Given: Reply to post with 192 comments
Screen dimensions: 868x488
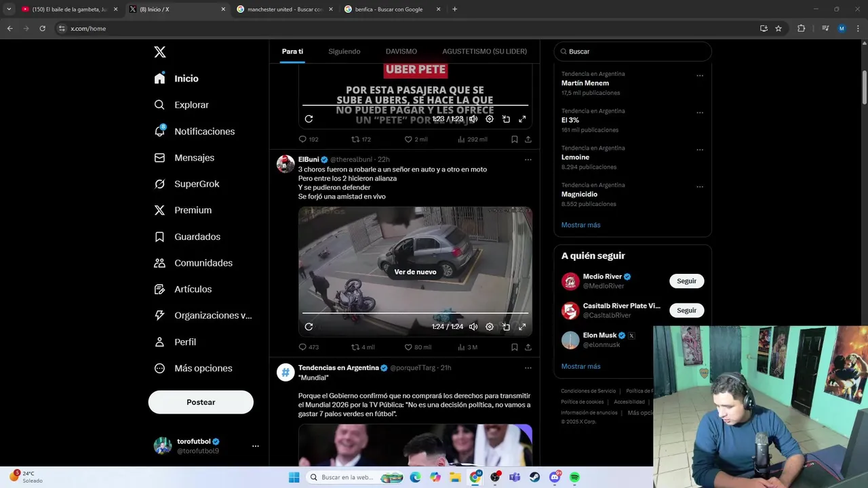Looking at the screenshot, I should 309,139.
